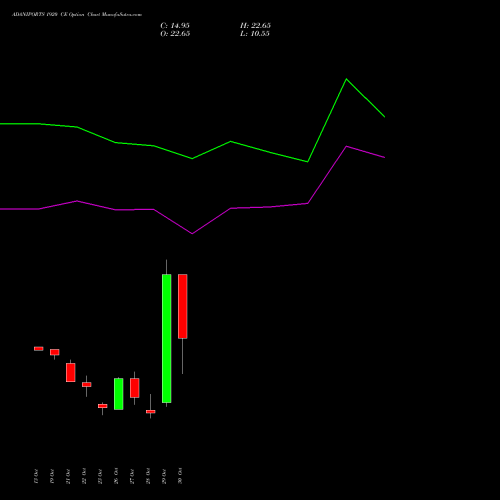Click the '19 Oct' date label

[52, 476]
